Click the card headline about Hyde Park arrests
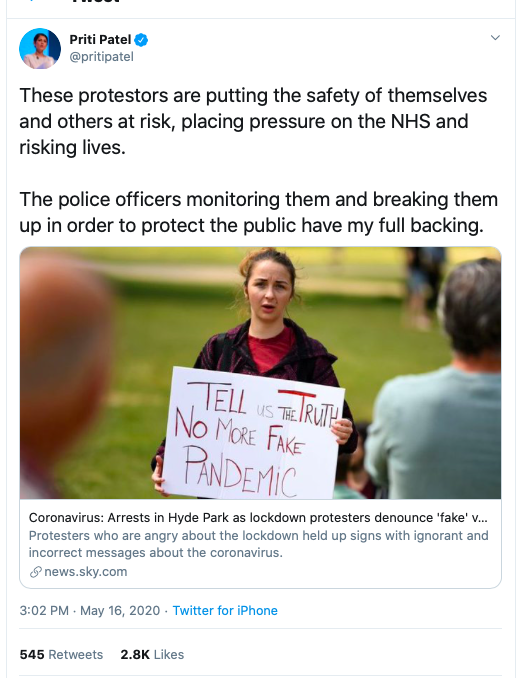The height and width of the screenshot is (678, 527). coord(258,518)
